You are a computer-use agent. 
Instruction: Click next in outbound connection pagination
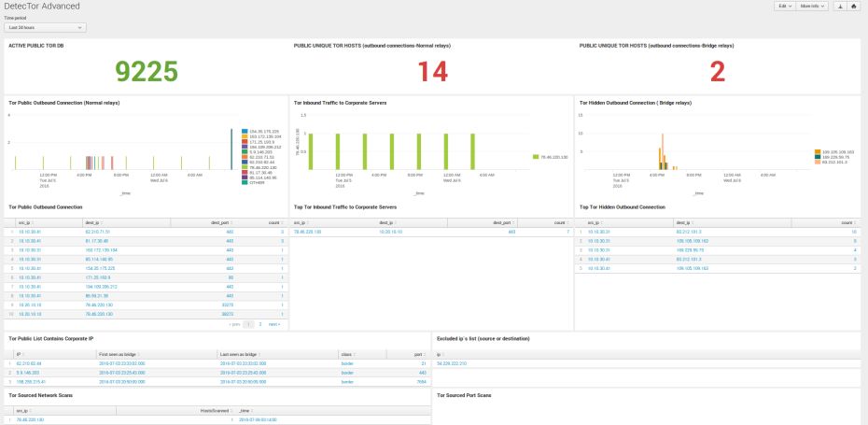tap(273, 323)
